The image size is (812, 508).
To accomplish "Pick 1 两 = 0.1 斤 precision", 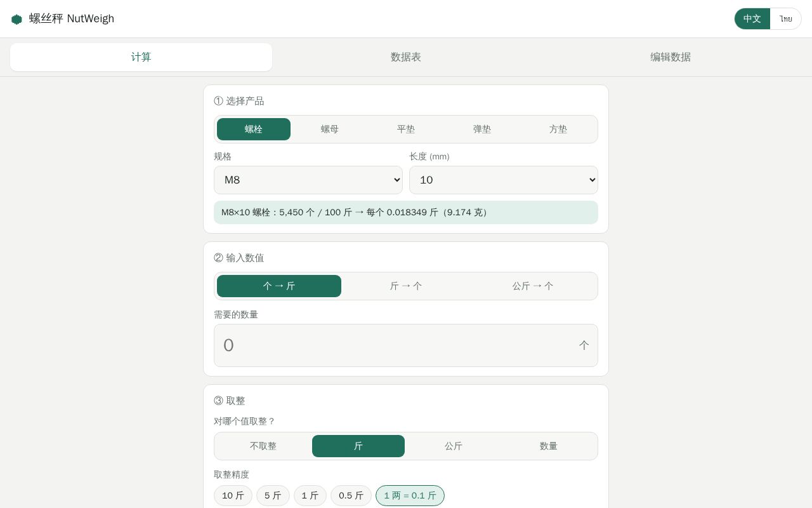I will (x=410, y=495).
